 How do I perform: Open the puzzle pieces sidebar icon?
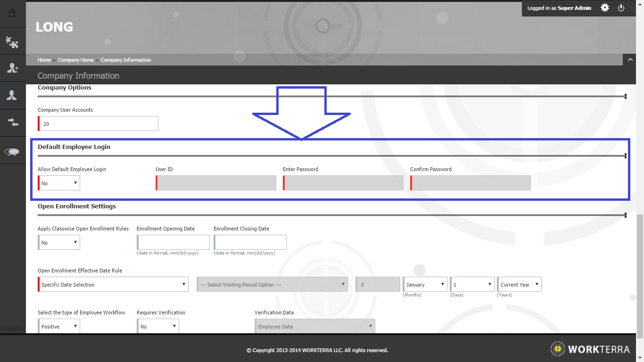click(12, 42)
